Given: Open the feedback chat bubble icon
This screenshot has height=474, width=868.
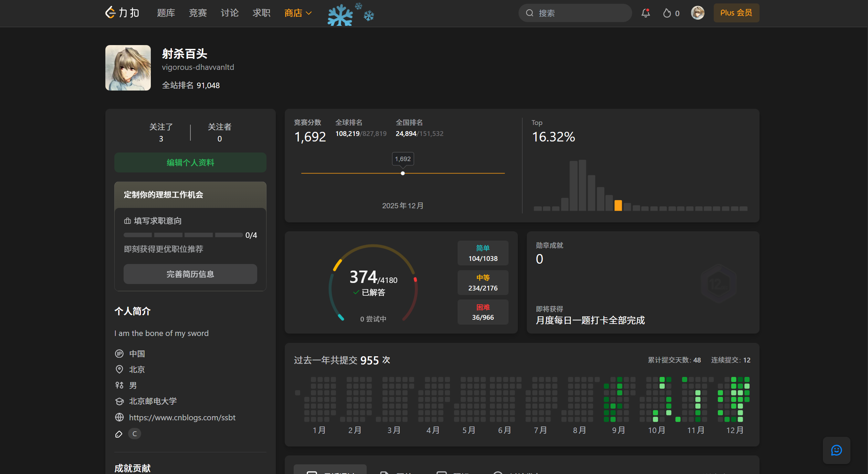Looking at the screenshot, I should pos(836,450).
